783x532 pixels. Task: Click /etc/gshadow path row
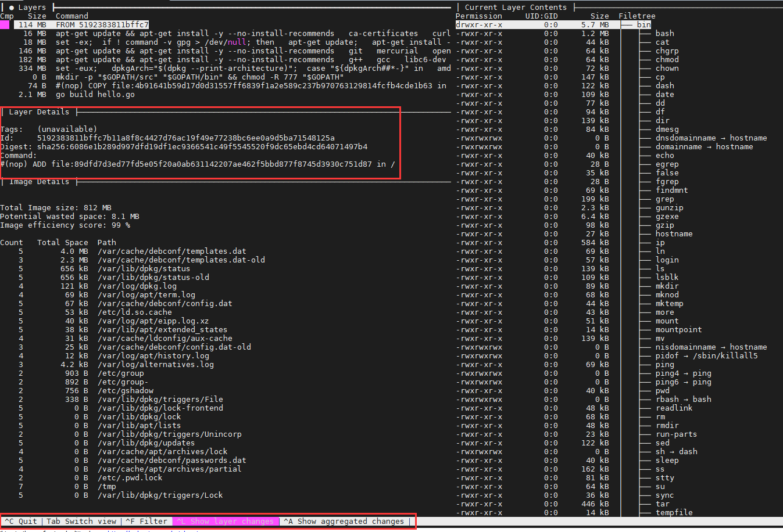(126, 391)
